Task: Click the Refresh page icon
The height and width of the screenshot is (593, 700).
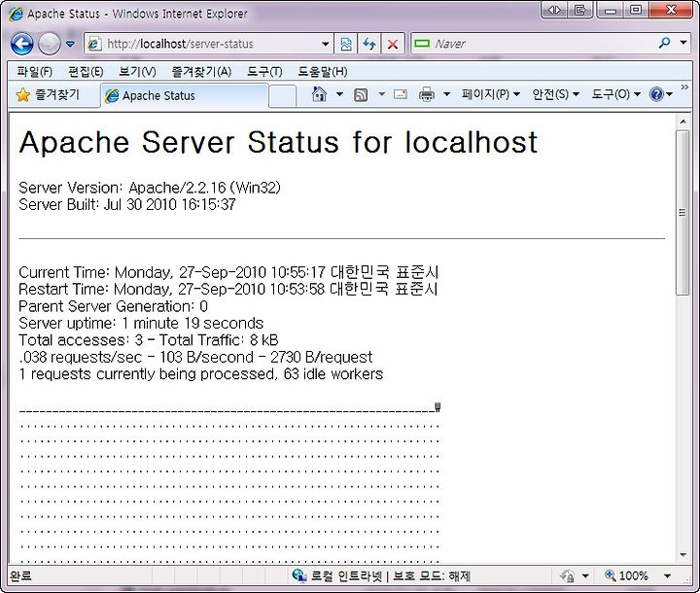Action: coord(369,44)
